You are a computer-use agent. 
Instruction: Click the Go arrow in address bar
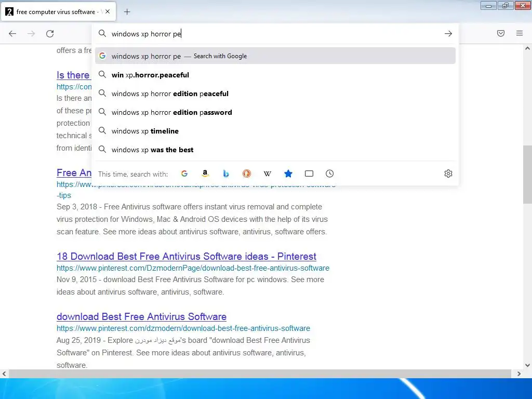coord(448,34)
